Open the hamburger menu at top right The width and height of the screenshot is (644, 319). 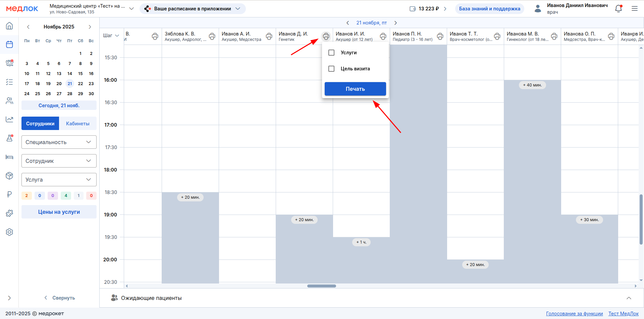coord(635,9)
